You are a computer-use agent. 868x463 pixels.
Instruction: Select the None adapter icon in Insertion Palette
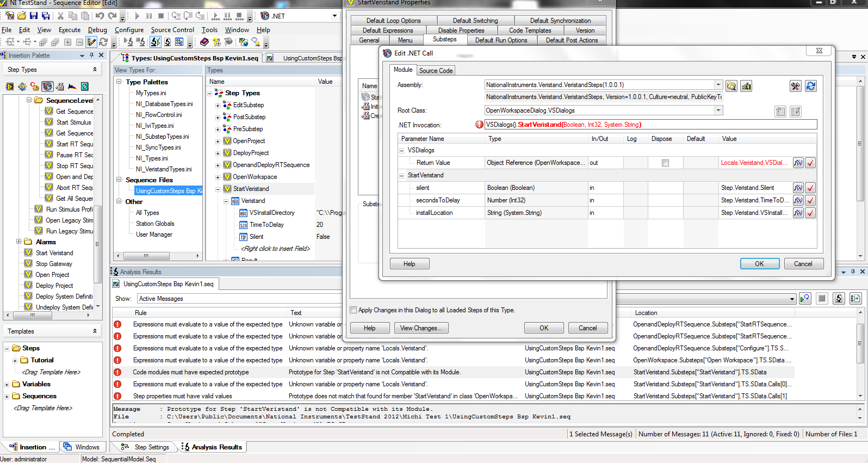pyautogui.click(x=85, y=86)
